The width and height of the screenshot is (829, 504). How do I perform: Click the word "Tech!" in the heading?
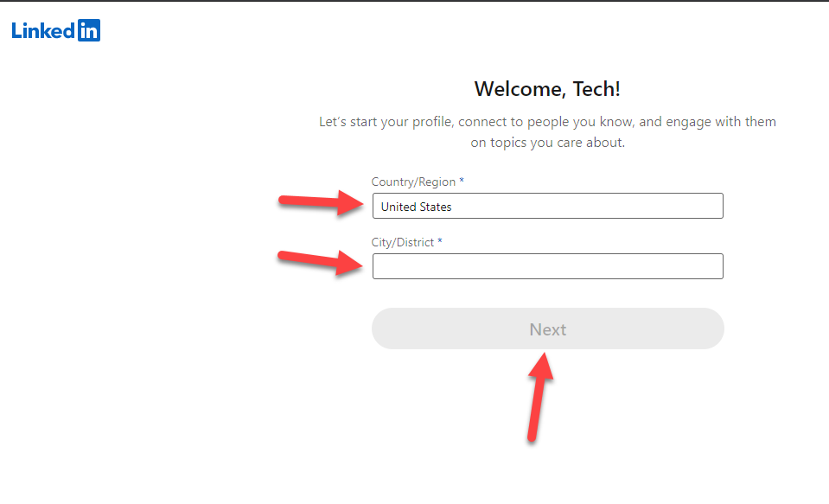[596, 88]
